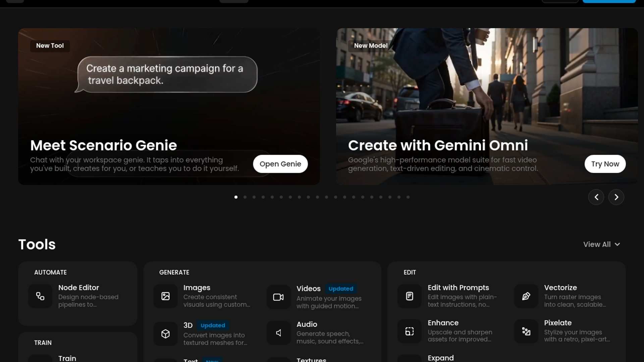644x362 pixels.
Task: Open the Videos camera icon
Action: point(278,297)
